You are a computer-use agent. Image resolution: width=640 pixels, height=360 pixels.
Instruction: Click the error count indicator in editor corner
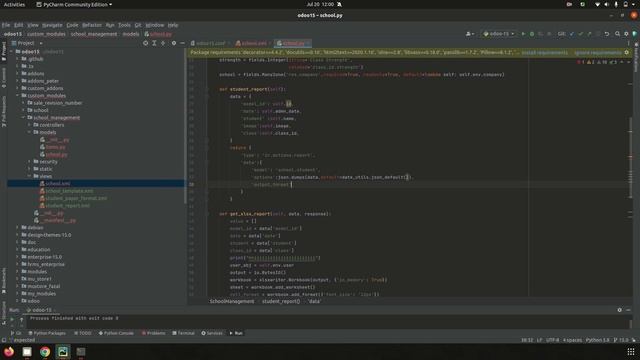(x=580, y=62)
